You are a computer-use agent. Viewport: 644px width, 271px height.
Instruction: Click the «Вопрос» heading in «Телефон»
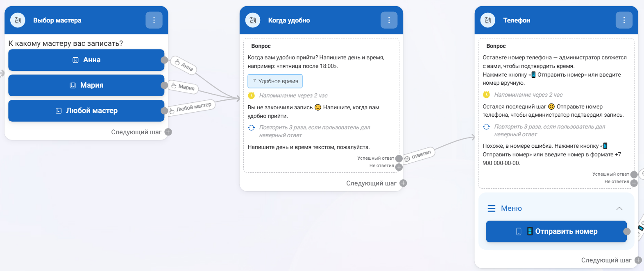pyautogui.click(x=496, y=46)
